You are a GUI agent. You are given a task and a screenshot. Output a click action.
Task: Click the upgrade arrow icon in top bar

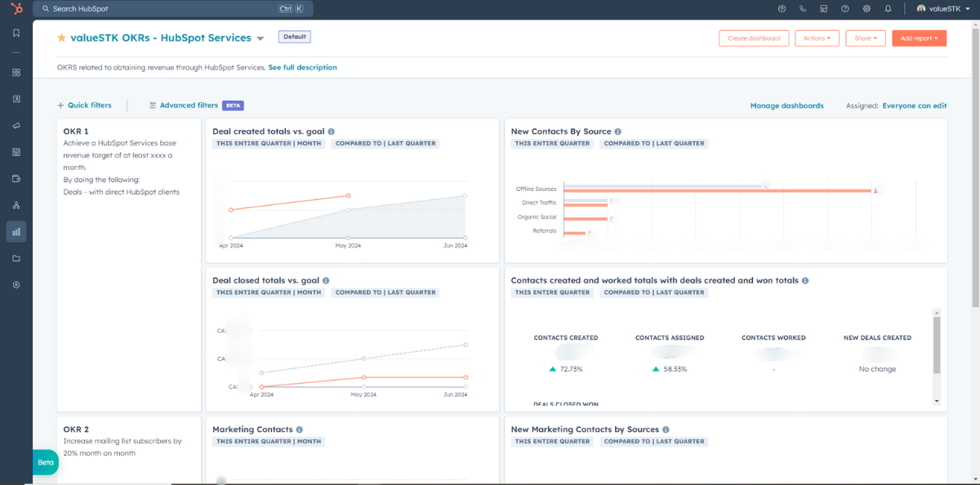click(782, 9)
